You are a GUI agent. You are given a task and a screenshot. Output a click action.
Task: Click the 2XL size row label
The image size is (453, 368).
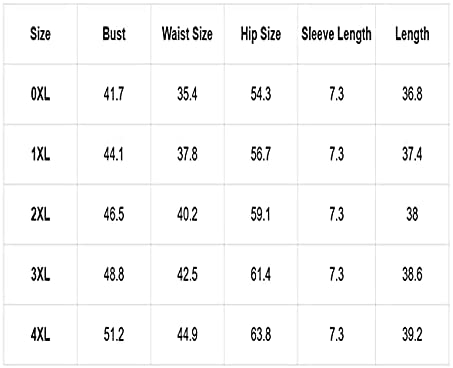40,214
